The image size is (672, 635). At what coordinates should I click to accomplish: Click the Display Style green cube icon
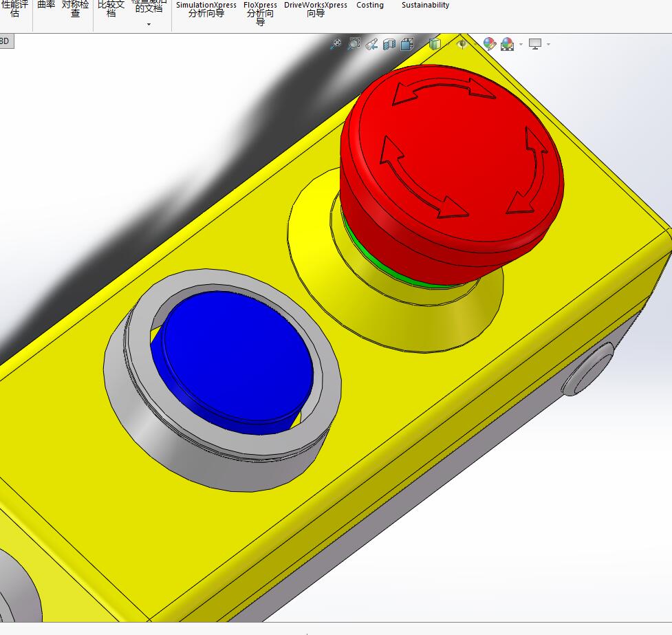435,44
